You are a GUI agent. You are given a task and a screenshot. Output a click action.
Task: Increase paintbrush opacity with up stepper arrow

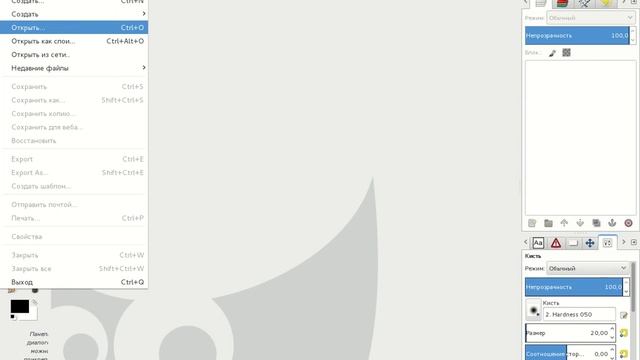tap(626, 282)
